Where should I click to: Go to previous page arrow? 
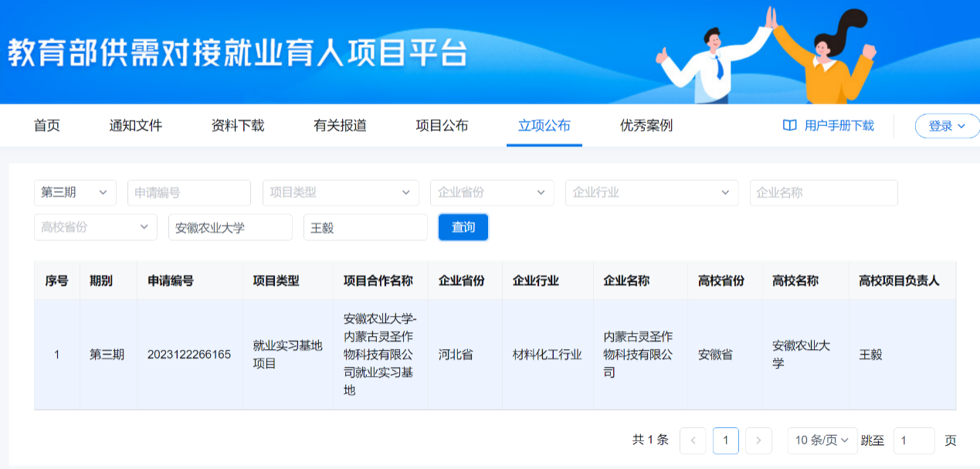pyautogui.click(x=693, y=440)
